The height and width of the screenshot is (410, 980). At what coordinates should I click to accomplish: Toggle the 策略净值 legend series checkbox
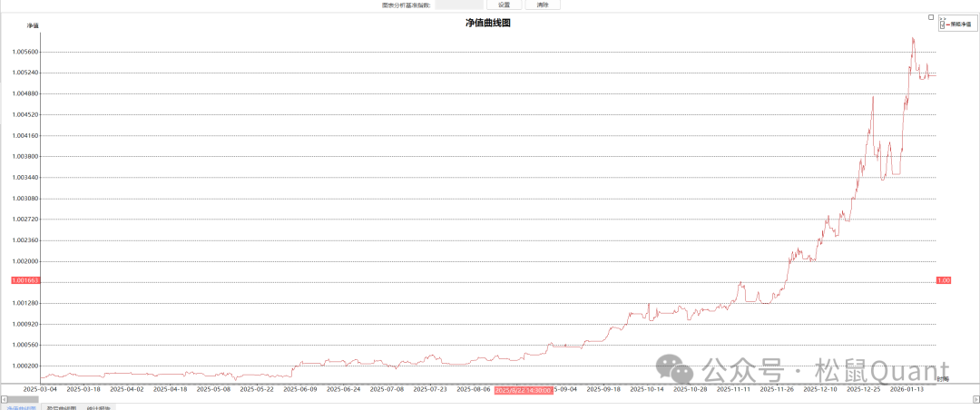pos(943,24)
